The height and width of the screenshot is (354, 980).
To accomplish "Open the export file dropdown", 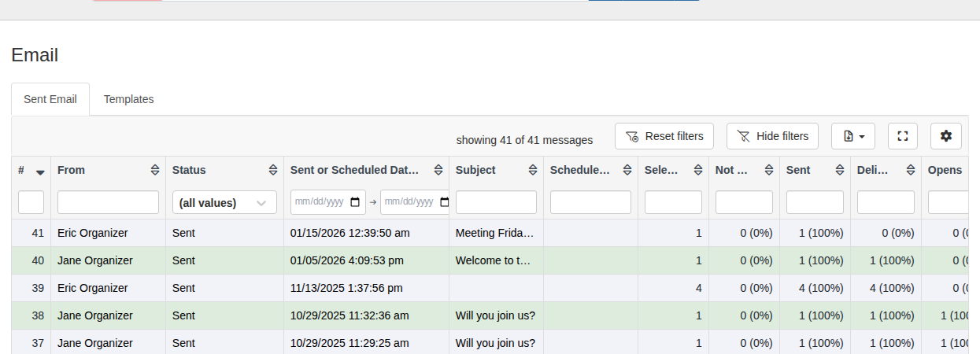I will (x=853, y=136).
